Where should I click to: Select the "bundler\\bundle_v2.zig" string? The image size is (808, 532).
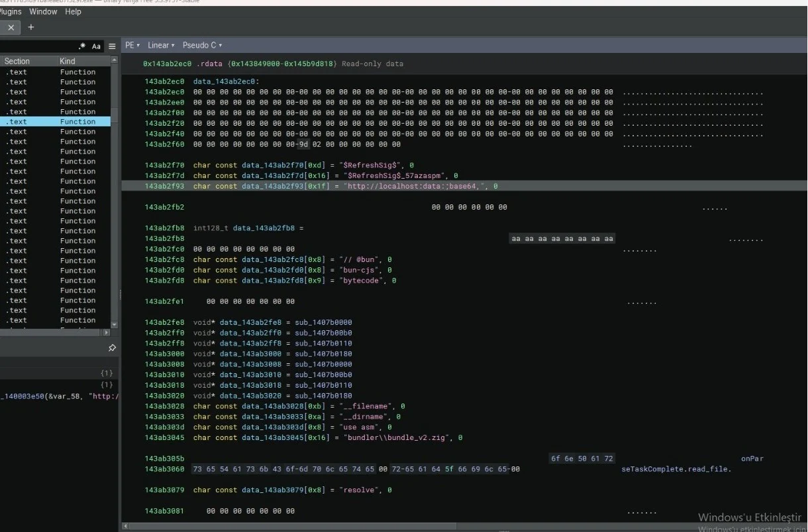[395, 438]
